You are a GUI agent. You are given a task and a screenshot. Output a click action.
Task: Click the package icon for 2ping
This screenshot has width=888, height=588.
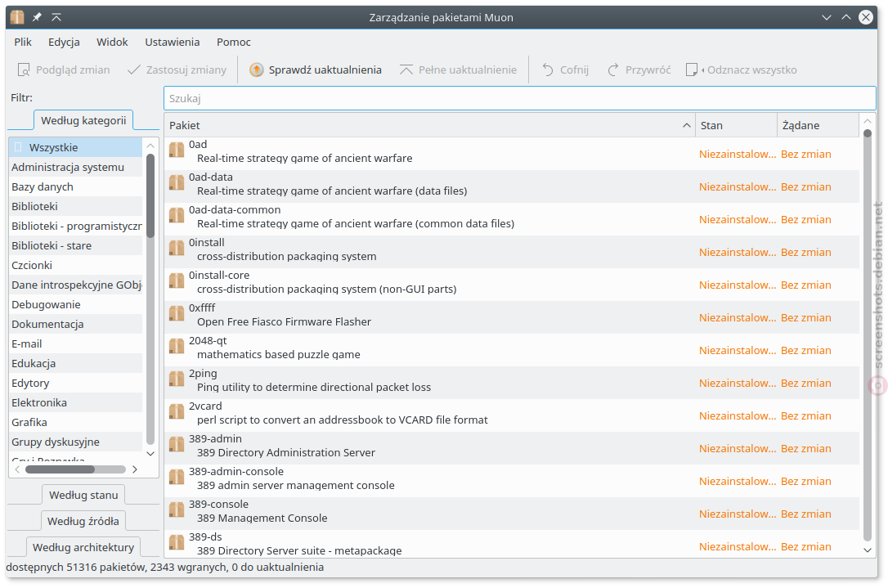(x=177, y=379)
